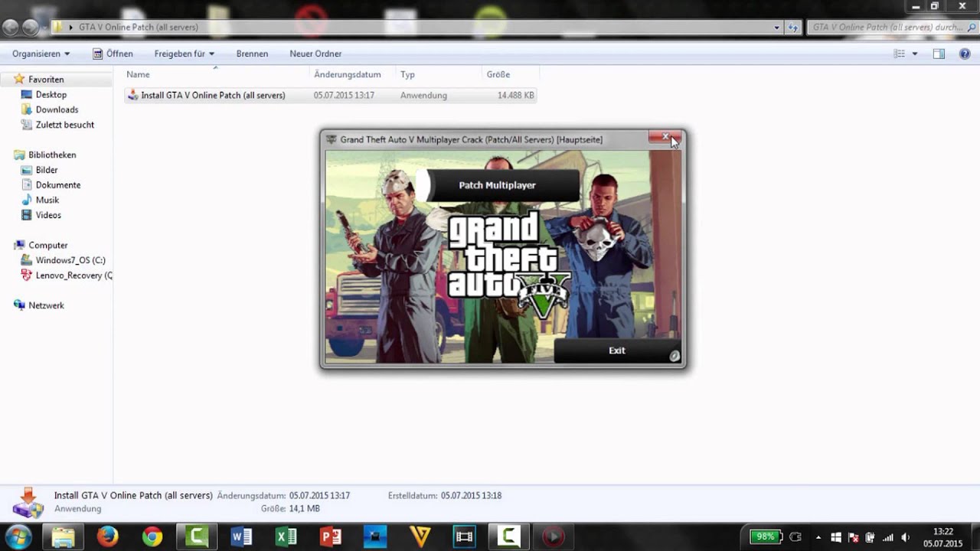Open the Action Center flag icon

(853, 537)
